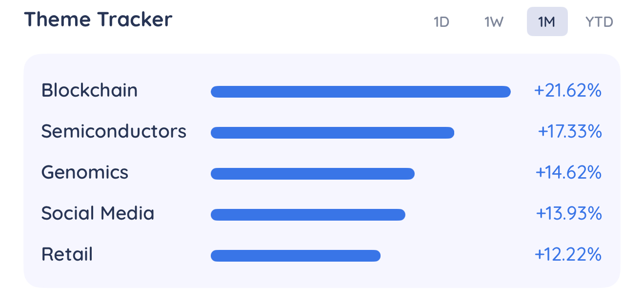The width and height of the screenshot is (644, 308).
Task: Click the +14.62% Genomics value
Action: (568, 172)
